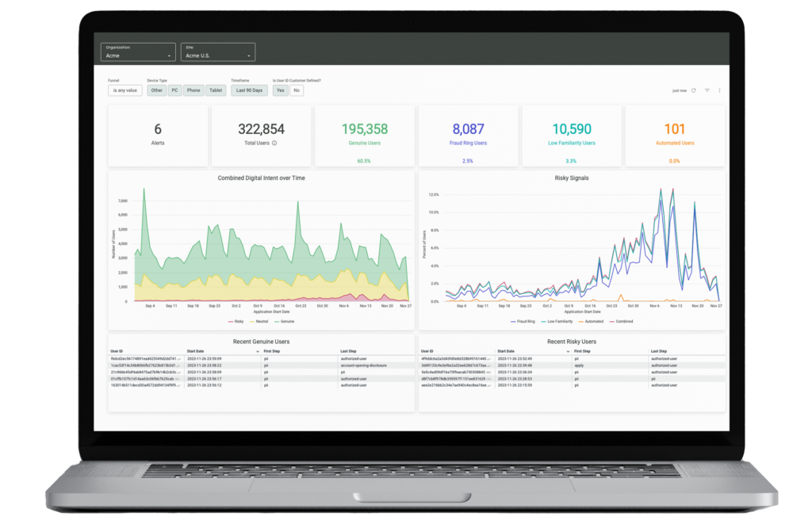The width and height of the screenshot is (812, 524).
Task: Expand the Organization dropdown showing Acme
Action: [x=138, y=53]
